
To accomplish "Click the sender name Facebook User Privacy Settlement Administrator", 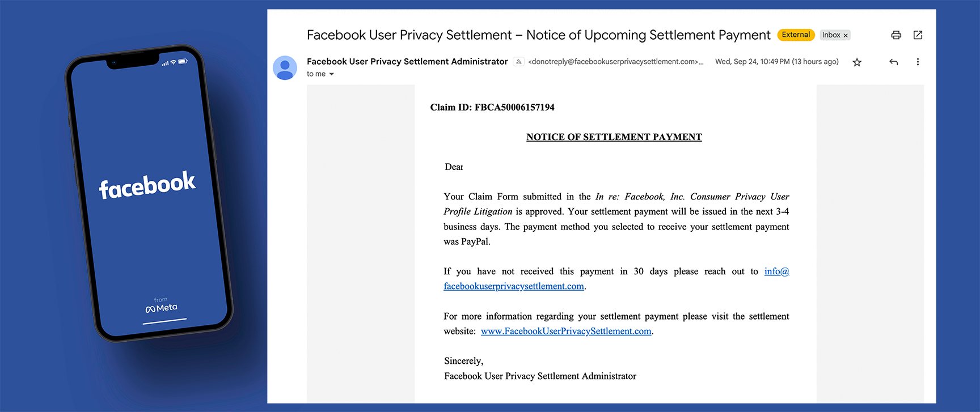I will pos(407,61).
